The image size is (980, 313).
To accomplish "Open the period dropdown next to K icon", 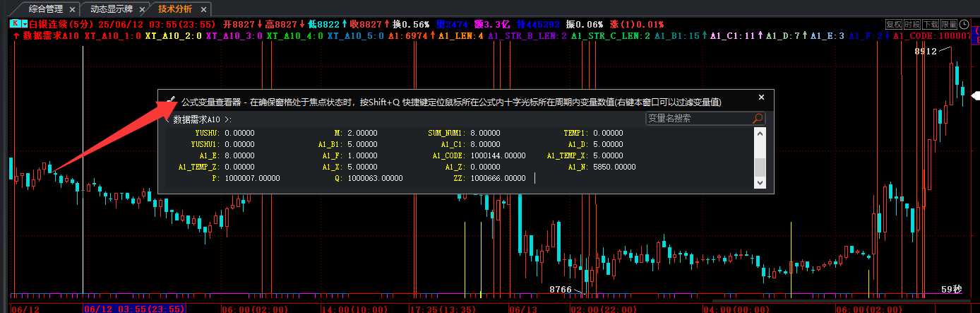I will click(x=23, y=23).
